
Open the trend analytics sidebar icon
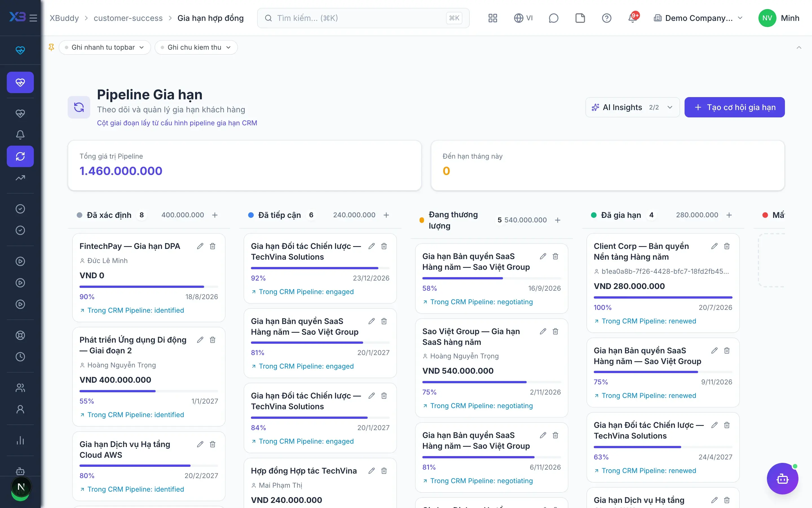coord(20,178)
